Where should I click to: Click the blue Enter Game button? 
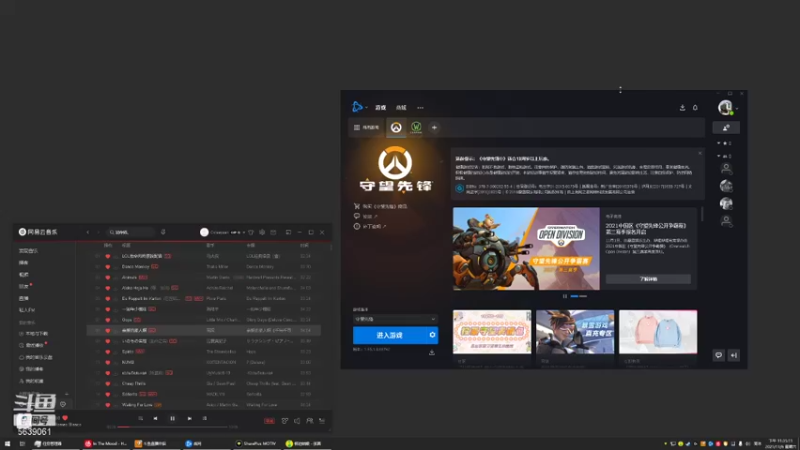[390, 335]
